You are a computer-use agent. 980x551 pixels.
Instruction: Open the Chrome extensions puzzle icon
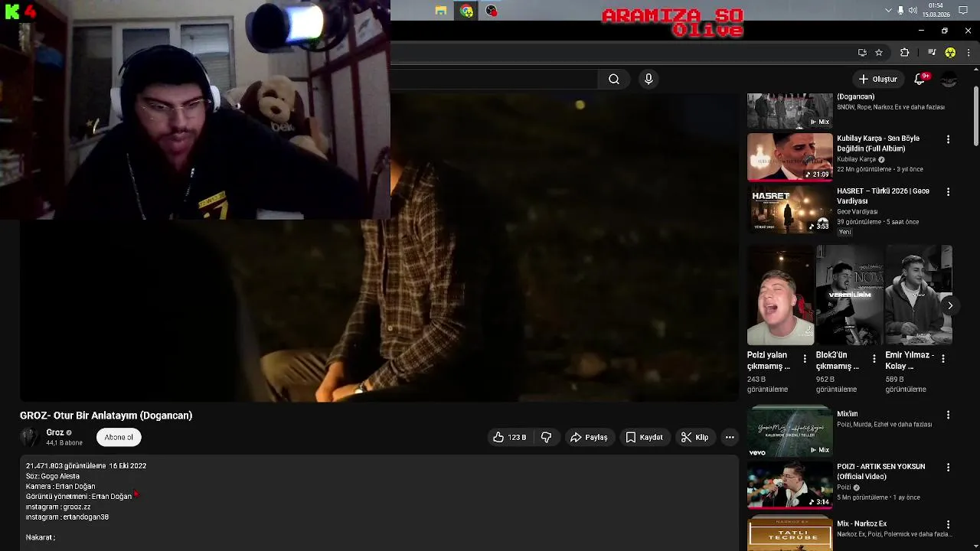(x=905, y=53)
